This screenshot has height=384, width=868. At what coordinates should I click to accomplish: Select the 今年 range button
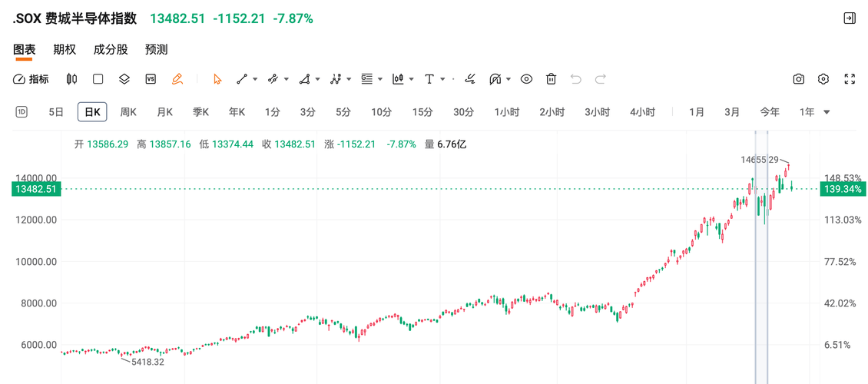[770, 112]
